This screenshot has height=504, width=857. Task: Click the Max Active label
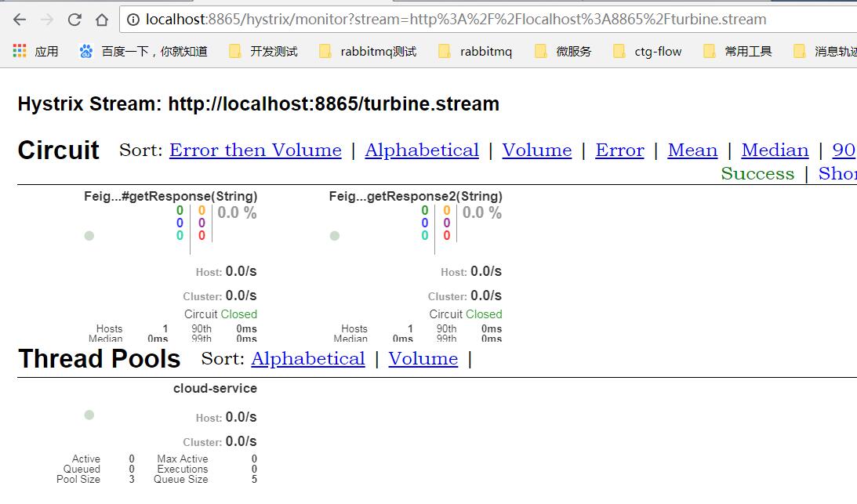[x=183, y=459]
